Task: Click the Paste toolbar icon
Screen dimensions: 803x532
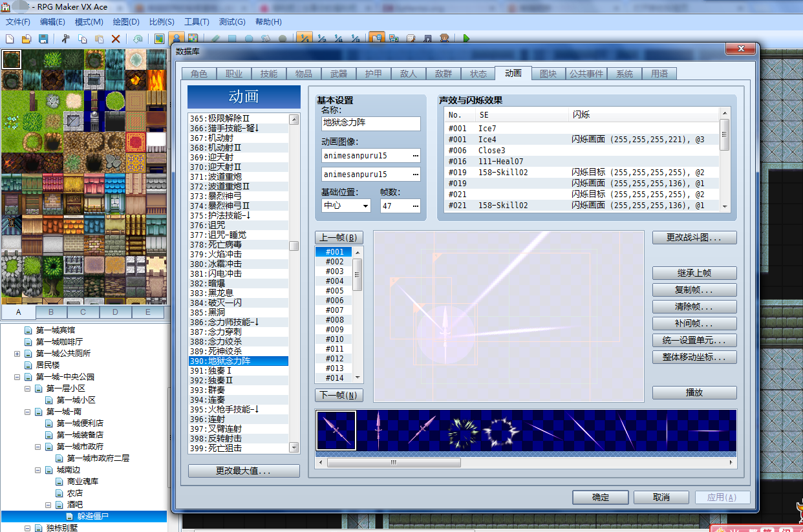Action: click(99, 39)
